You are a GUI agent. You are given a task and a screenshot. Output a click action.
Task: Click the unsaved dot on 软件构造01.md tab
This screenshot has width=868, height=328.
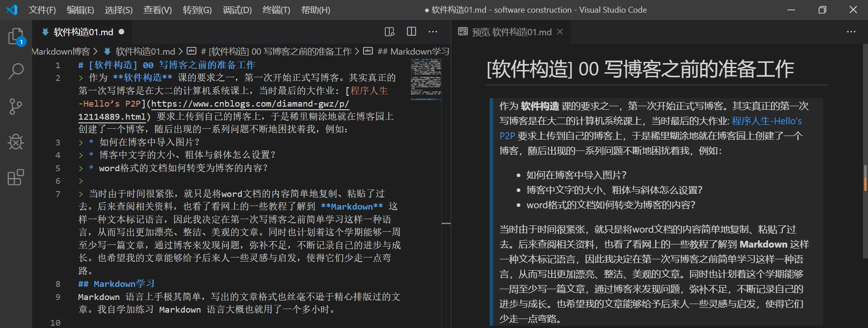click(x=122, y=32)
